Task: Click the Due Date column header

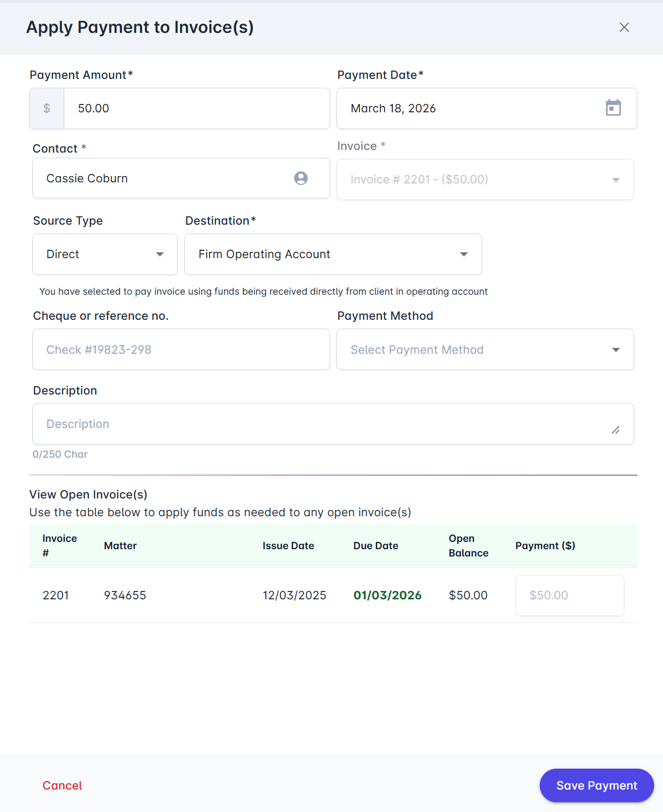Action: 376,546
